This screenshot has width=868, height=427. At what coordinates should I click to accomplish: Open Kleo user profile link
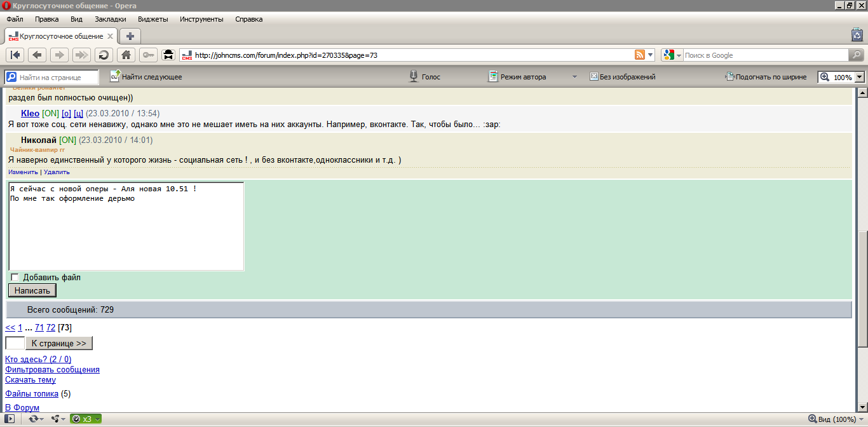30,113
